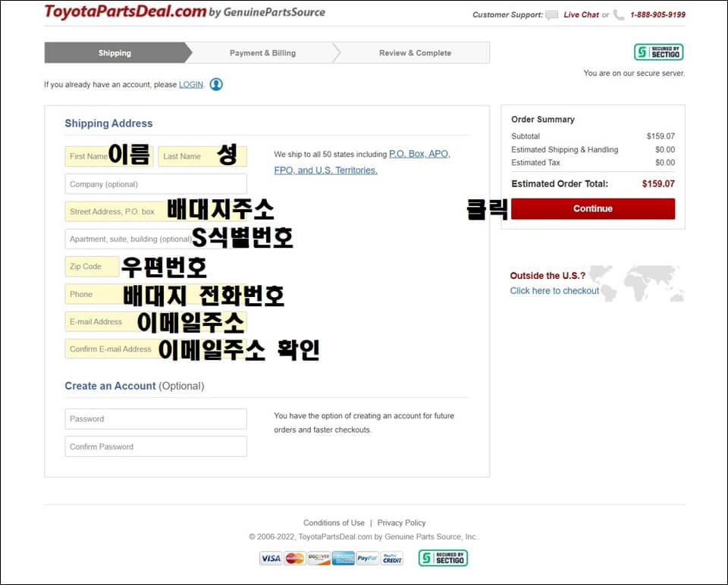Select the Review & Complete step
Viewport: 728px width, 585px height.
[415, 53]
